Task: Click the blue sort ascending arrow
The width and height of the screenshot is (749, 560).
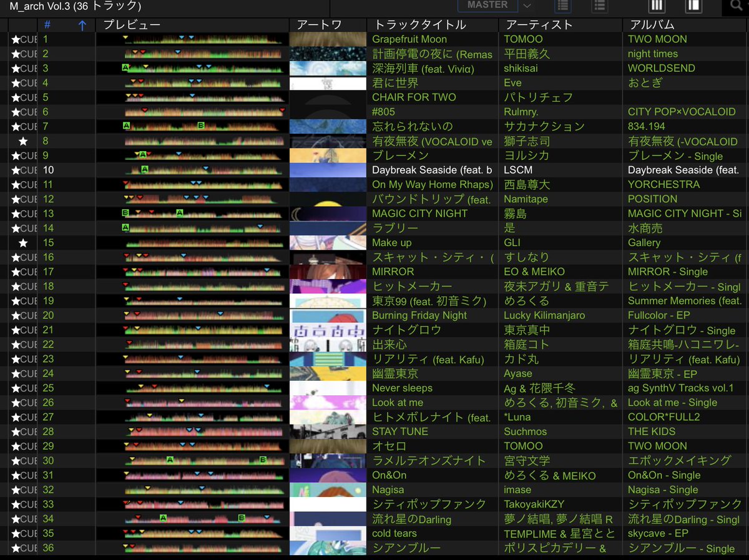Action: pyautogui.click(x=82, y=26)
